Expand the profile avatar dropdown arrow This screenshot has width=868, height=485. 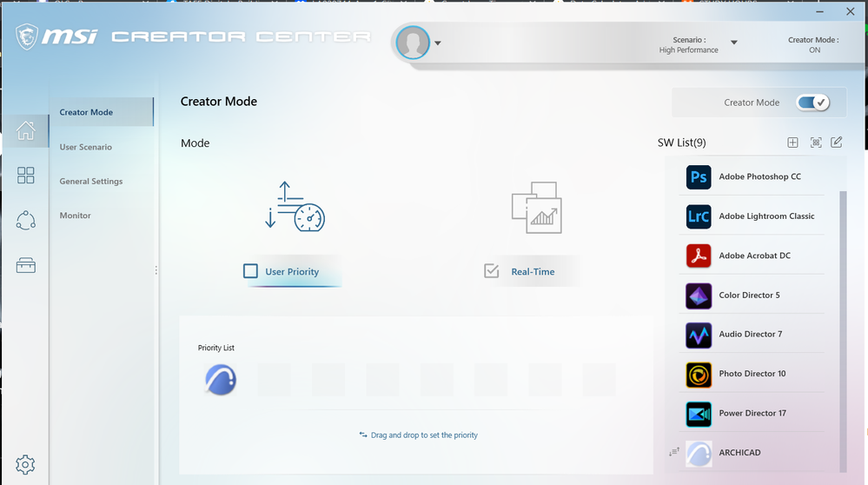437,43
